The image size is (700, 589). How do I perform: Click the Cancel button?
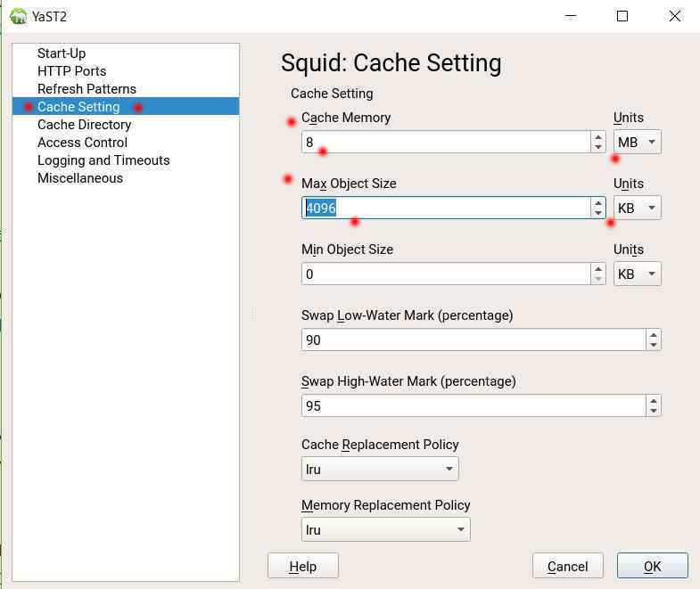pyautogui.click(x=567, y=566)
